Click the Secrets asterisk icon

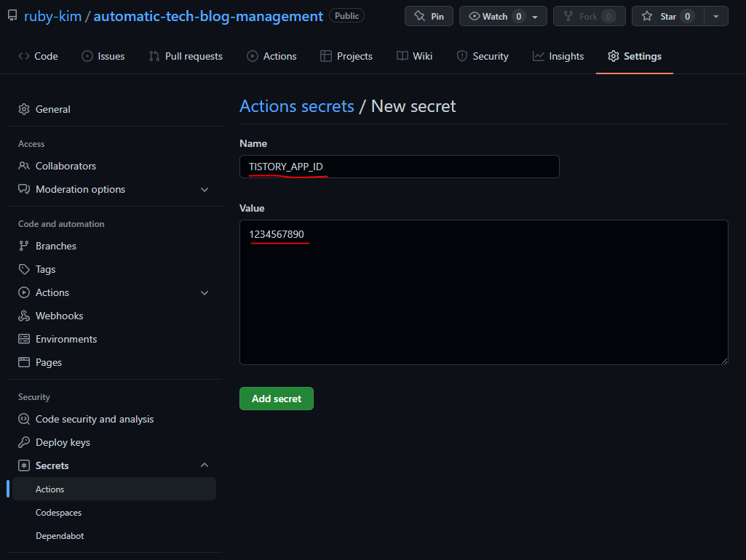pyautogui.click(x=24, y=465)
